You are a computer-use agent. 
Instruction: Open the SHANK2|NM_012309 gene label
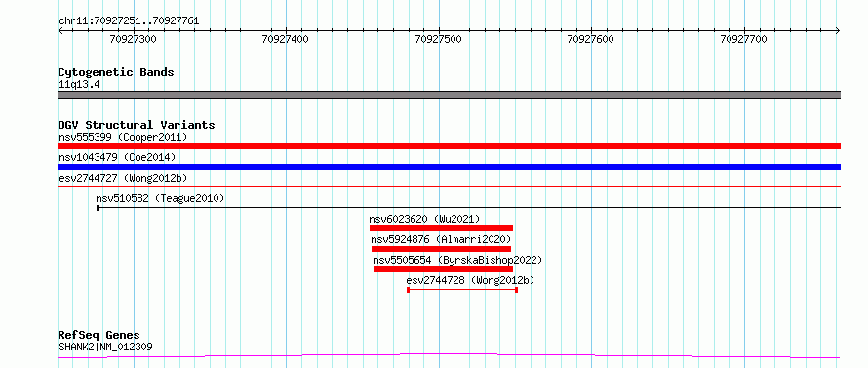click(x=105, y=348)
